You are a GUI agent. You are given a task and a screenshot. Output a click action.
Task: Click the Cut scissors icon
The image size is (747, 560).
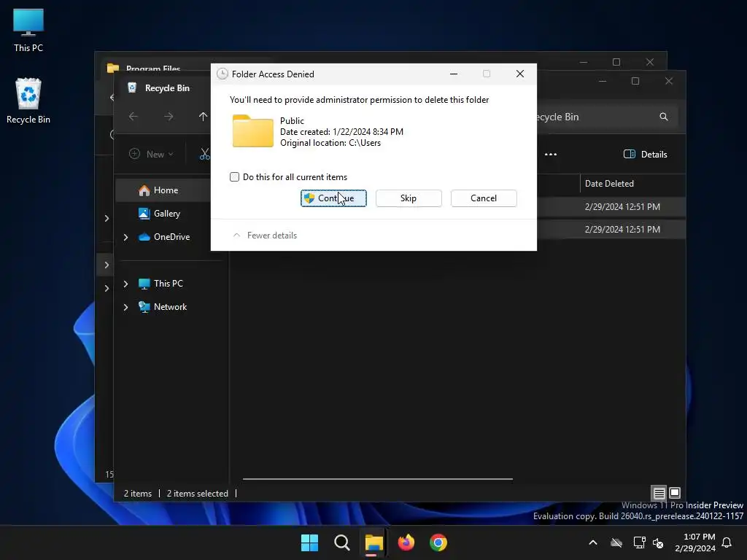click(x=205, y=154)
